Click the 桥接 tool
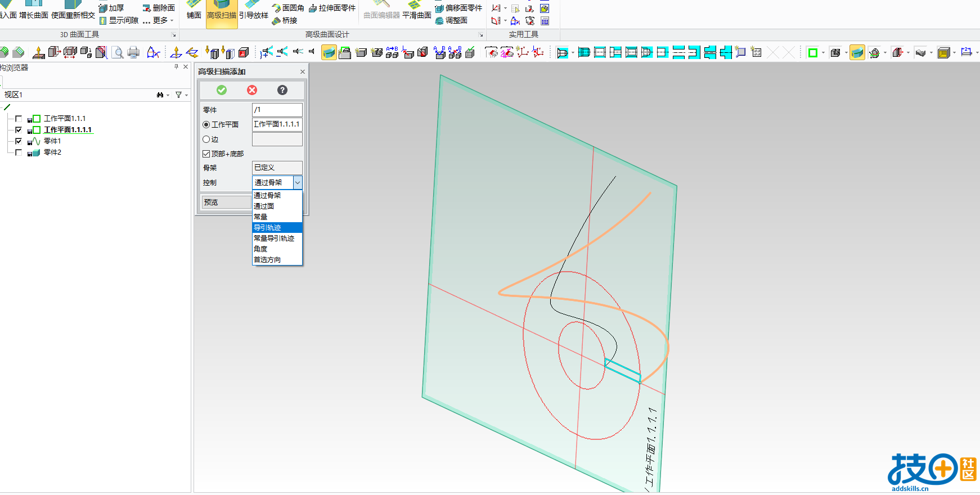The height and width of the screenshot is (495, 980). (285, 20)
